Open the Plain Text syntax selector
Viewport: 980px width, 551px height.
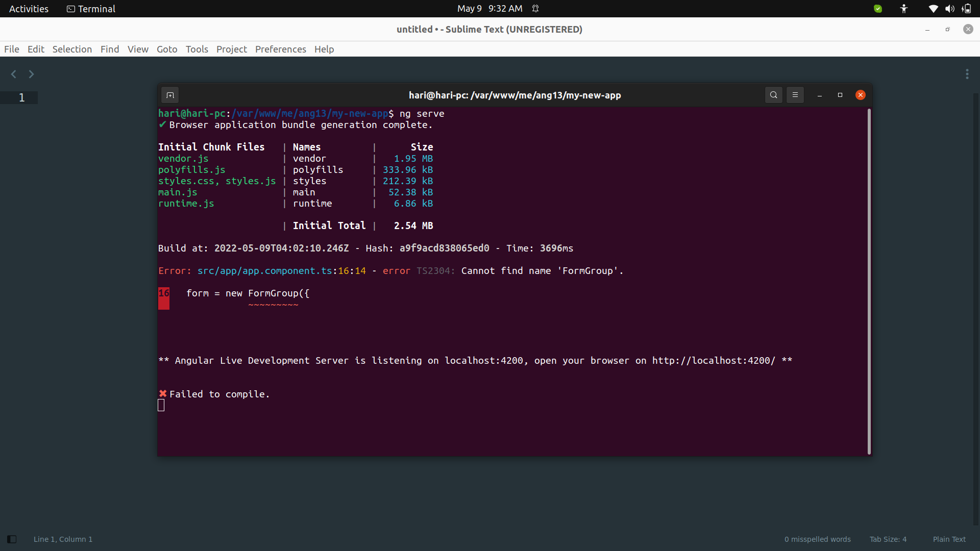[x=949, y=539]
